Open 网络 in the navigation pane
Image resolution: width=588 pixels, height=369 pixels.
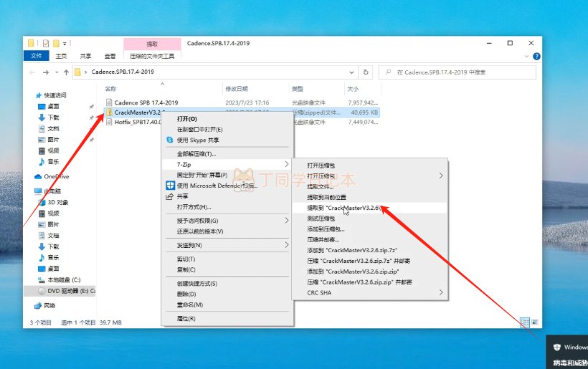[x=49, y=306]
